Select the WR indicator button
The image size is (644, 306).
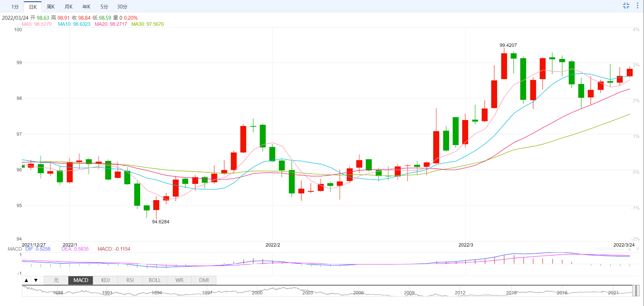[179, 280]
